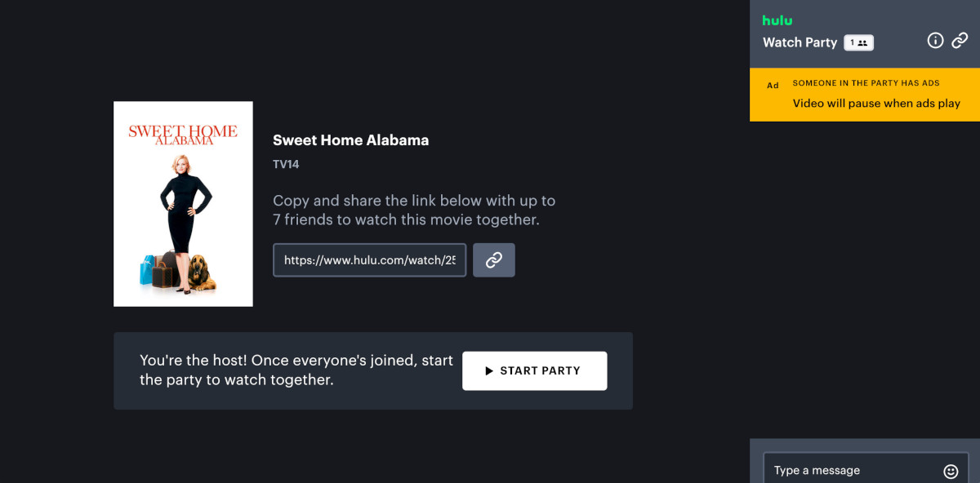Click the Ad label badge

[773, 84]
